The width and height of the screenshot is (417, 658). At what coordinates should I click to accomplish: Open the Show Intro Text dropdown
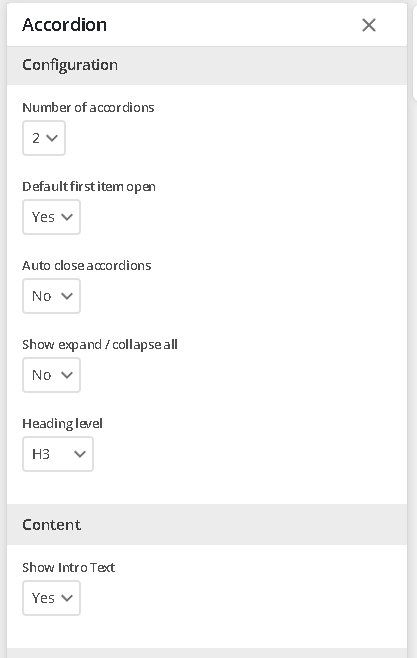coord(51,598)
